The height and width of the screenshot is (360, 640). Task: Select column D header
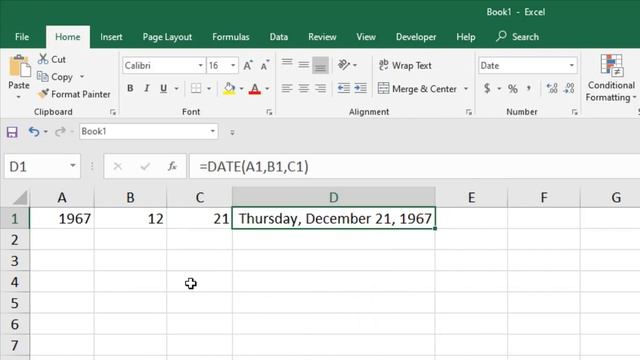tap(333, 198)
